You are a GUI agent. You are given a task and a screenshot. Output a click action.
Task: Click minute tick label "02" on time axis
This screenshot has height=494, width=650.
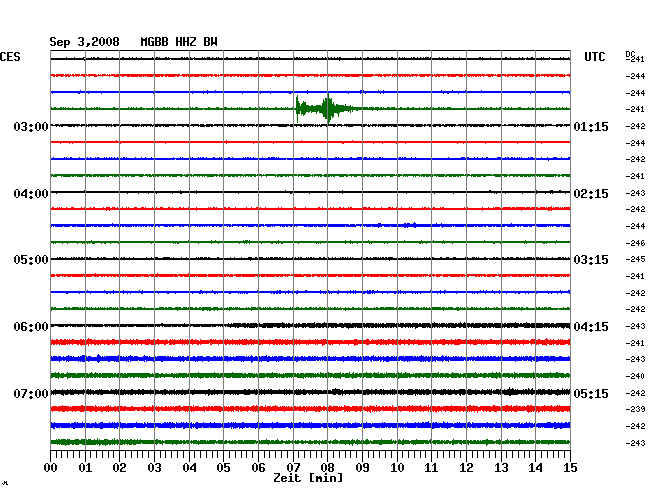click(119, 467)
